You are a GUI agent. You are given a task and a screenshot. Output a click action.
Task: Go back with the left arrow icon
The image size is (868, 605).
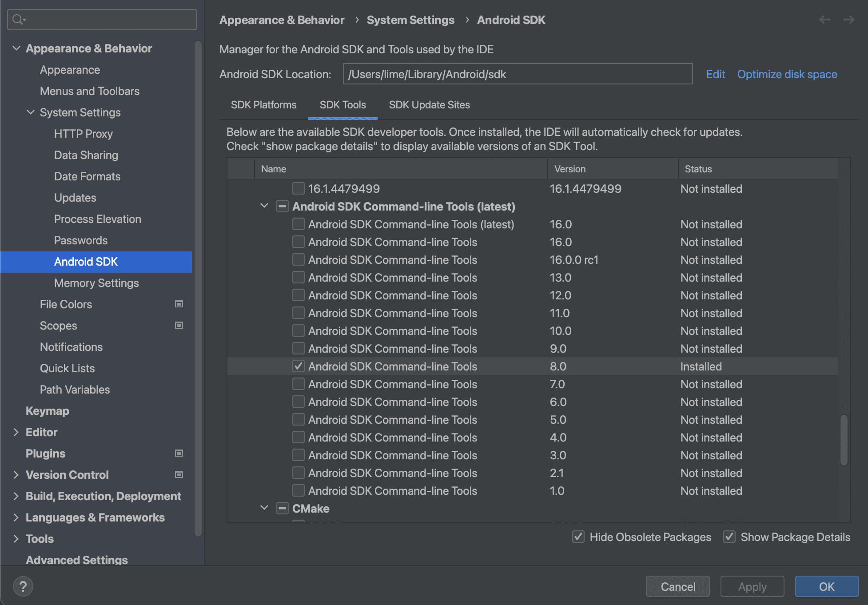click(x=825, y=20)
